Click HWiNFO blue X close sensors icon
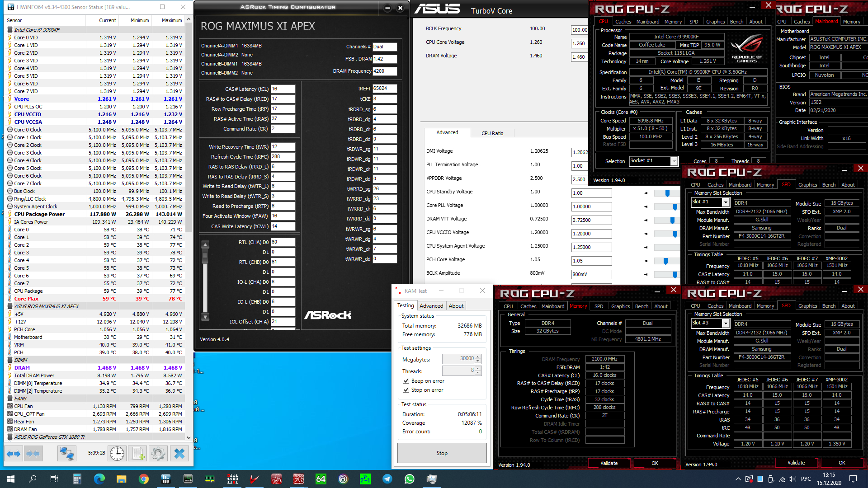The image size is (868, 488). [x=179, y=453]
